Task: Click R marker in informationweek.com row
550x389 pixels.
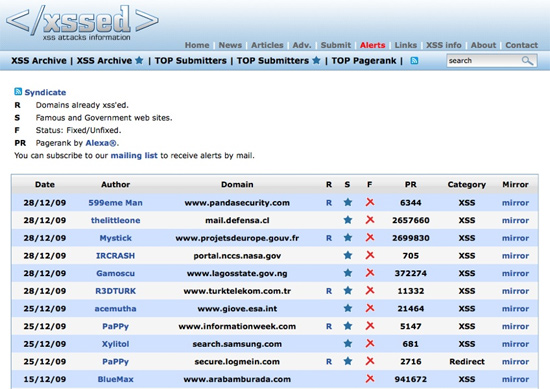Action: [x=329, y=326]
